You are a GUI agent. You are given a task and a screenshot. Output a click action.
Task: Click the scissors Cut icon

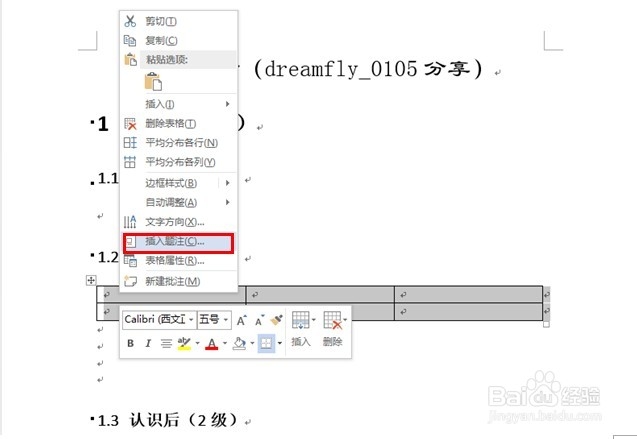(130, 21)
